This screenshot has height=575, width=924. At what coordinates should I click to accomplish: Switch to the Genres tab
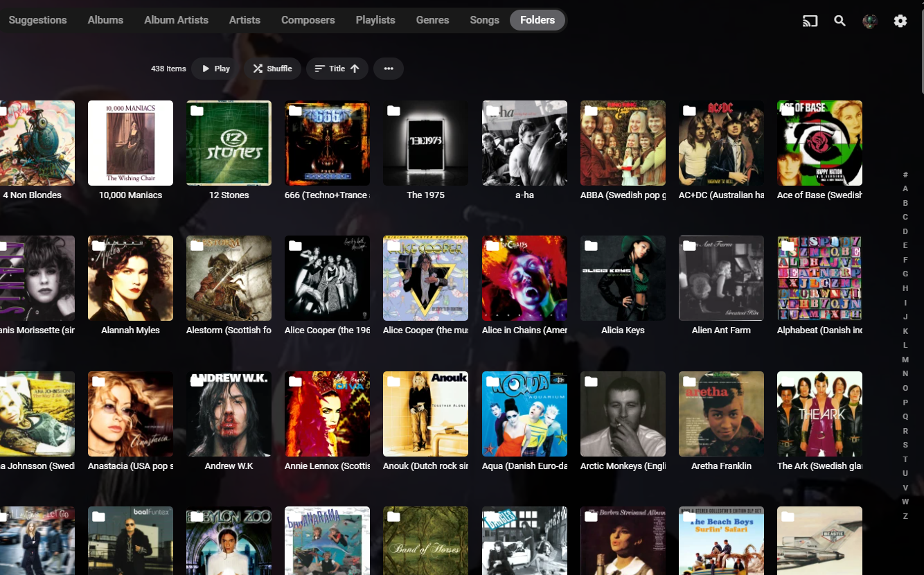pyautogui.click(x=433, y=20)
